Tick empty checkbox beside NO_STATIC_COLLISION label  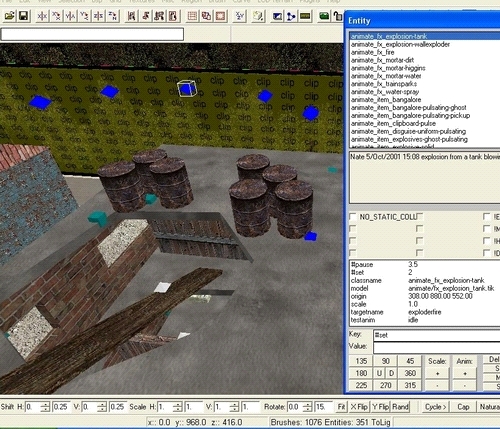420,217
